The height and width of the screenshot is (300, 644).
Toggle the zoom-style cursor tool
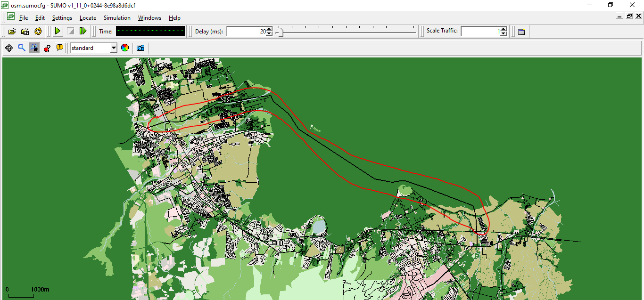click(x=34, y=48)
